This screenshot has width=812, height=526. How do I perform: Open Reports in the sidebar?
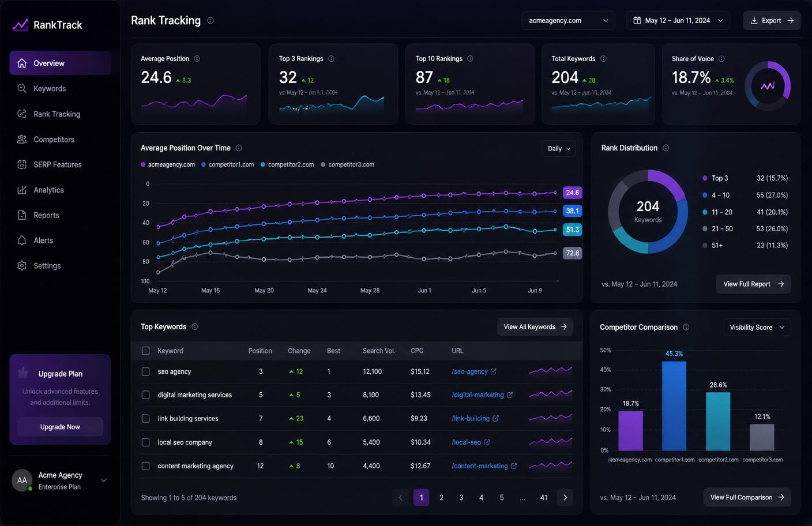point(60,215)
